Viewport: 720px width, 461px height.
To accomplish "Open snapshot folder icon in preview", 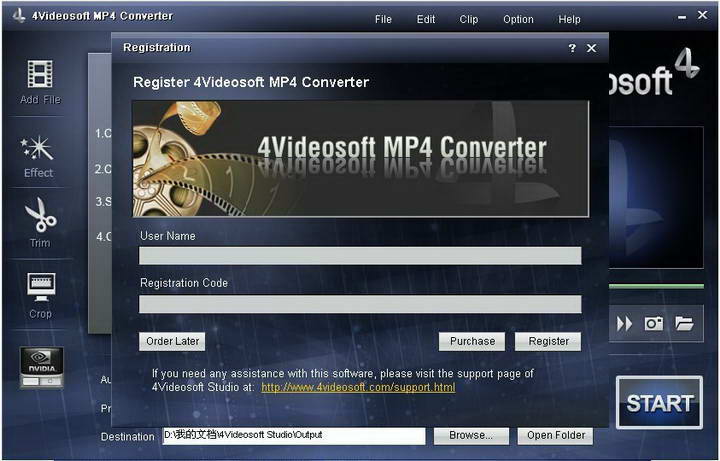I will pyautogui.click(x=684, y=323).
